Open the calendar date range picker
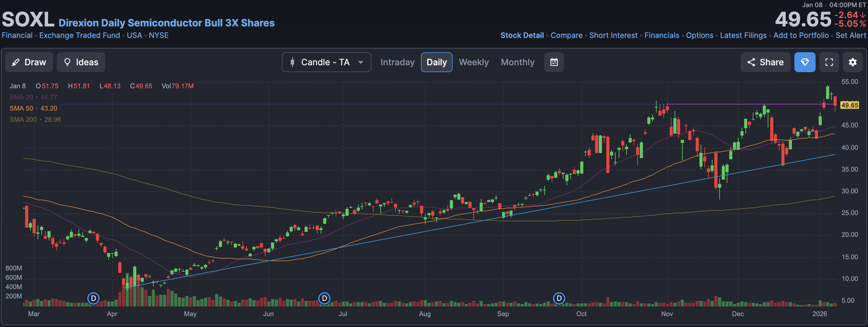The image size is (868, 327). point(554,62)
